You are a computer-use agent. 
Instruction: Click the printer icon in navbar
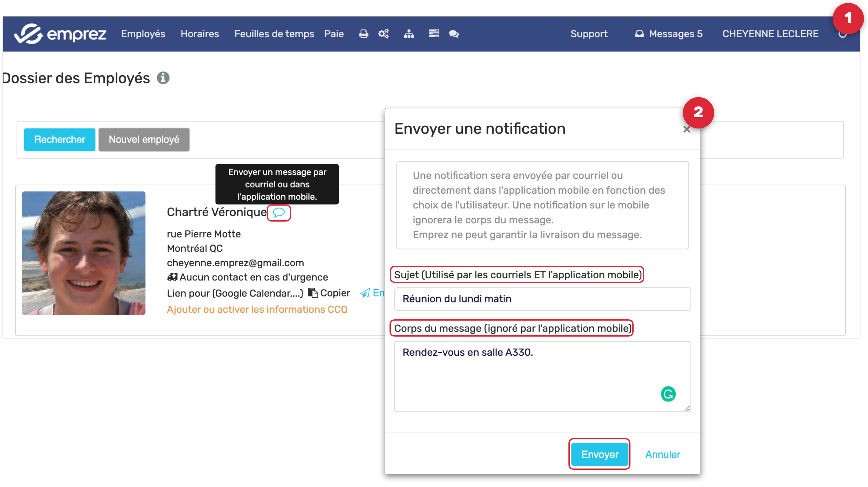click(363, 34)
